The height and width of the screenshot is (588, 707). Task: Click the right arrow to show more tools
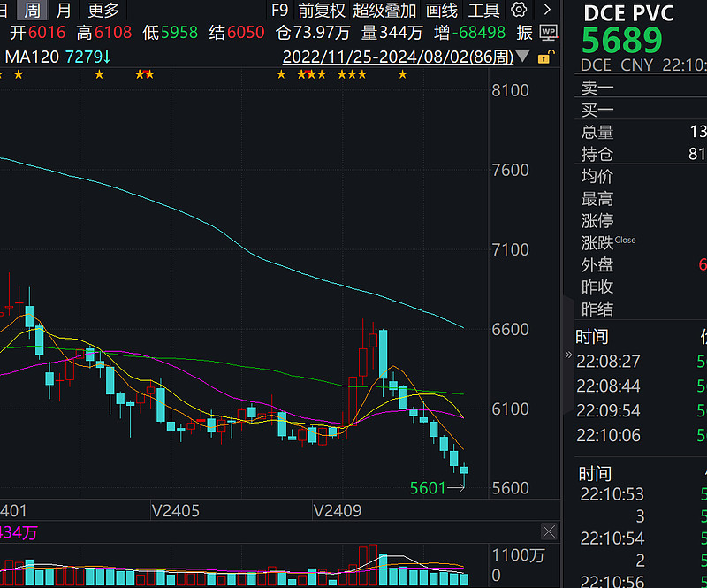tap(547, 10)
